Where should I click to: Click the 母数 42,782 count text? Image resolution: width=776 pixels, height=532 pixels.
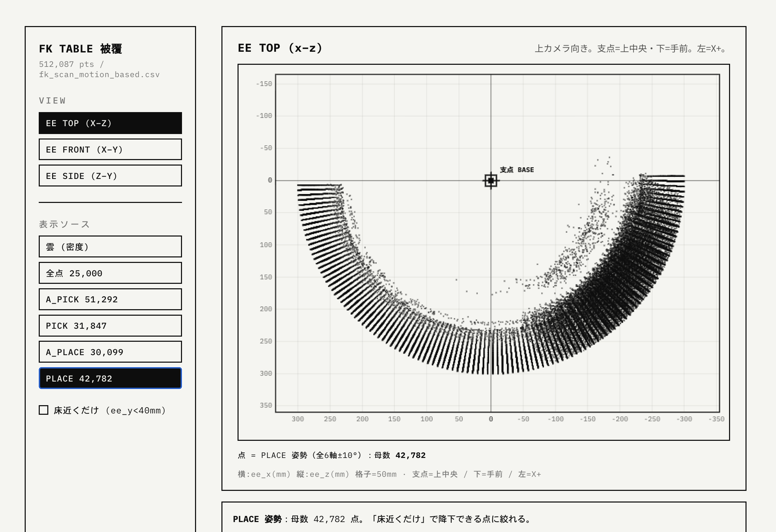[400, 455]
